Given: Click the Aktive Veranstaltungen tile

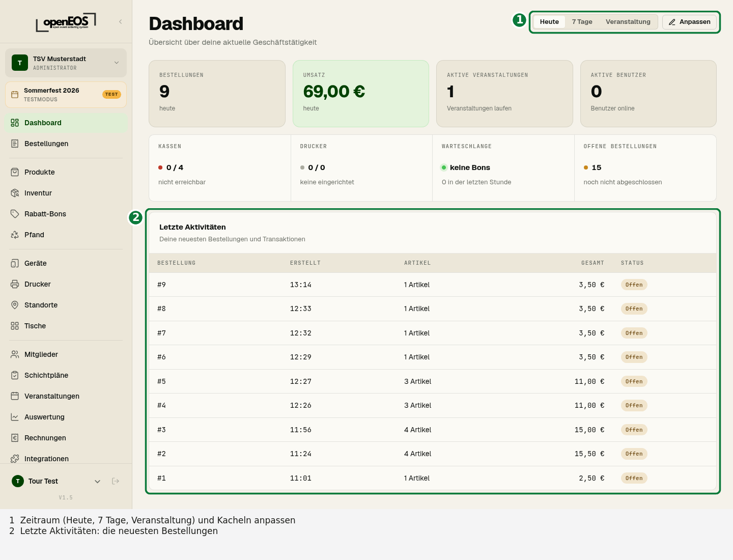Looking at the screenshot, I should tap(504, 94).
